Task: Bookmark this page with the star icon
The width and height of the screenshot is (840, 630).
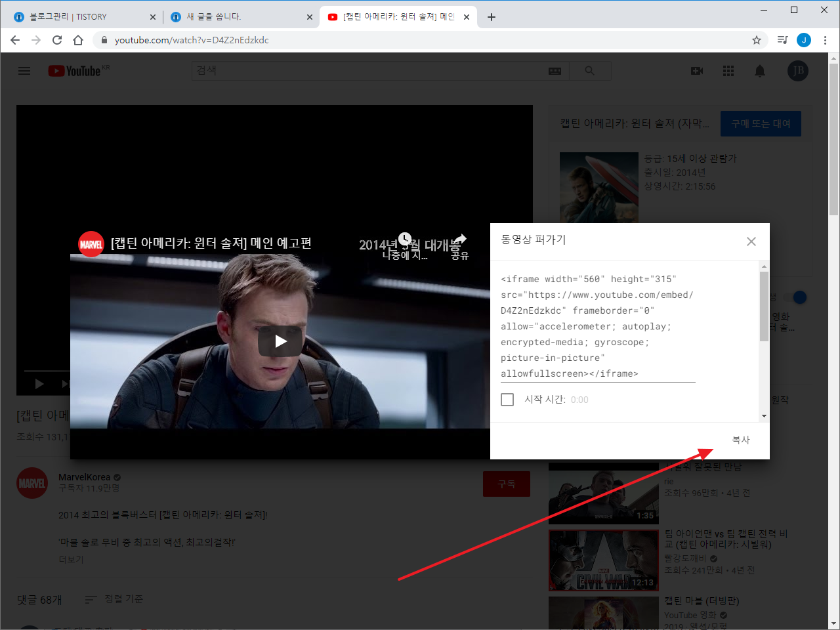Action: [x=757, y=40]
